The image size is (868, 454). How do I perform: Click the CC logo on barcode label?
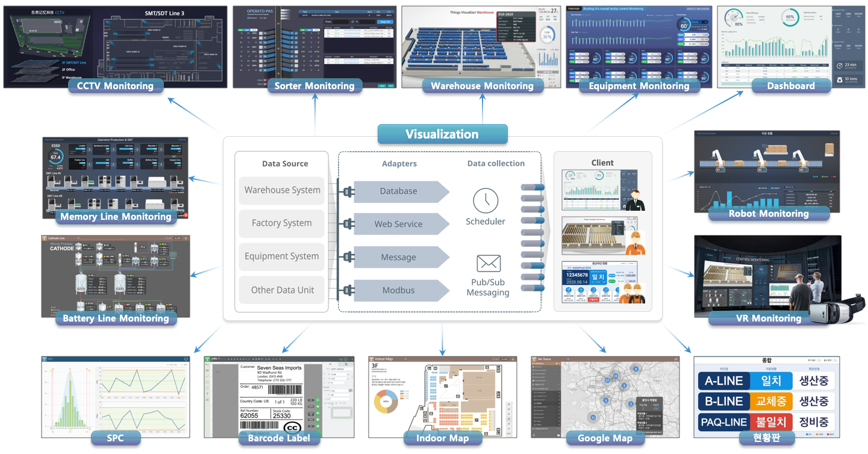293,428
